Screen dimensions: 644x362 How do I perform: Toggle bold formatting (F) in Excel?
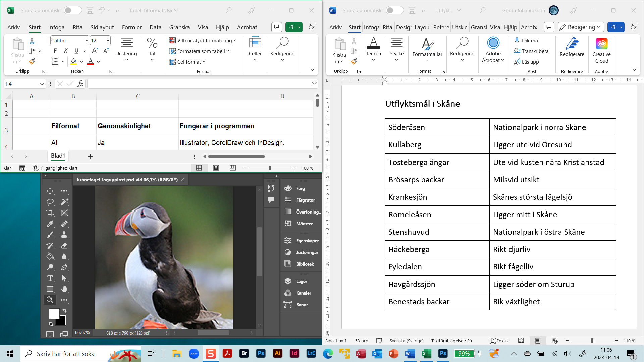(x=55, y=51)
